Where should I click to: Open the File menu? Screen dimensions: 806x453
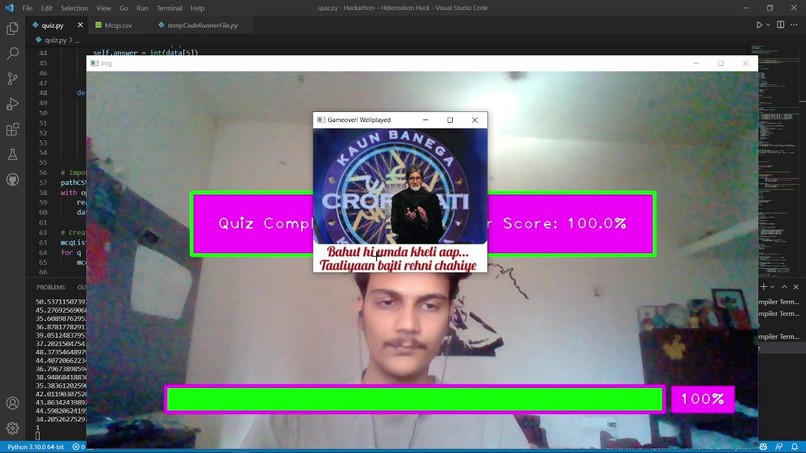click(x=27, y=8)
